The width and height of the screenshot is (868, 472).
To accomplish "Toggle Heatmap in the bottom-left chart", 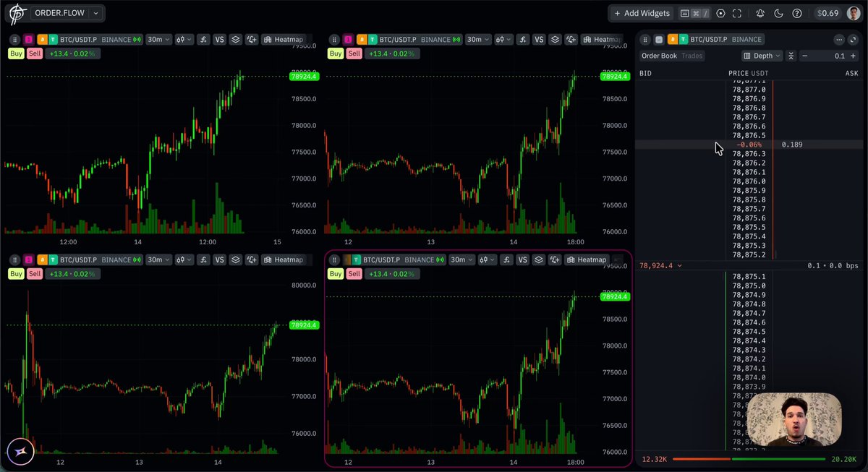I will tap(284, 259).
